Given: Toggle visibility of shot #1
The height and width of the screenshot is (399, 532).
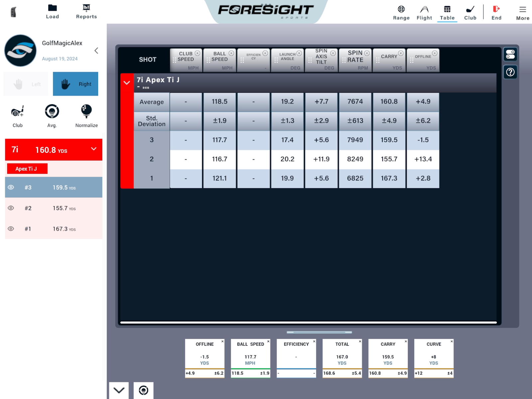Looking at the screenshot, I should point(11,229).
